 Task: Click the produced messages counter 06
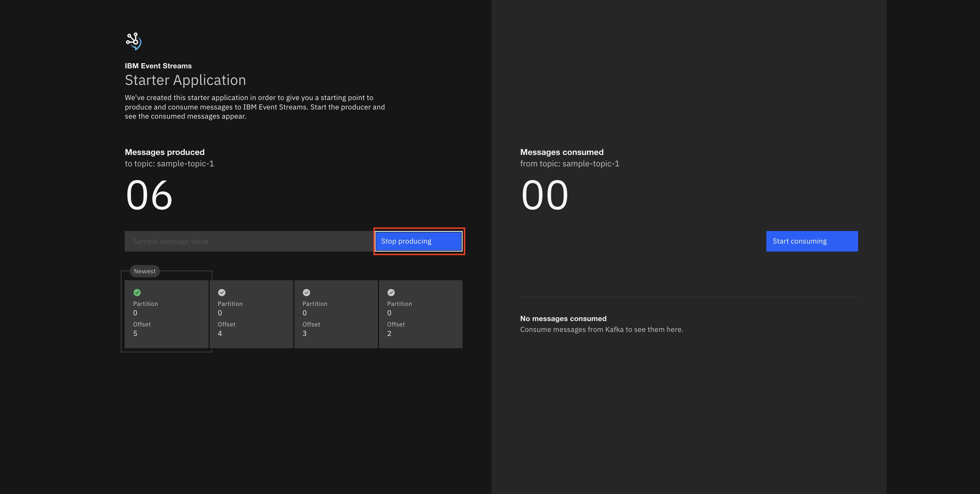tap(149, 195)
